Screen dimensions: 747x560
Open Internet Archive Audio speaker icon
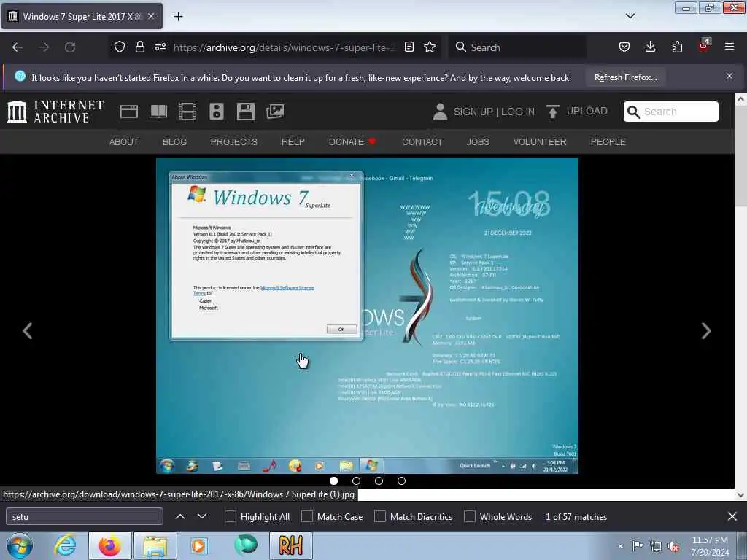(x=216, y=112)
